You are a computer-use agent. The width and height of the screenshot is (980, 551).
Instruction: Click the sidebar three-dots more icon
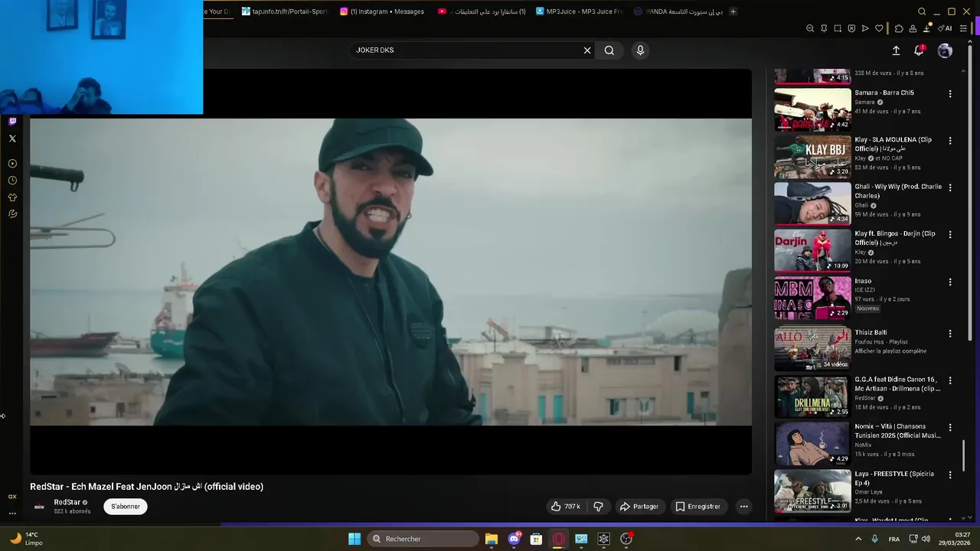pos(12,514)
